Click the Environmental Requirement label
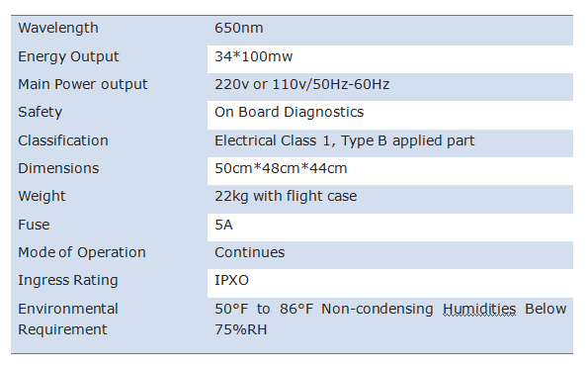Viewport: 588px width, 368px height. coord(68,320)
